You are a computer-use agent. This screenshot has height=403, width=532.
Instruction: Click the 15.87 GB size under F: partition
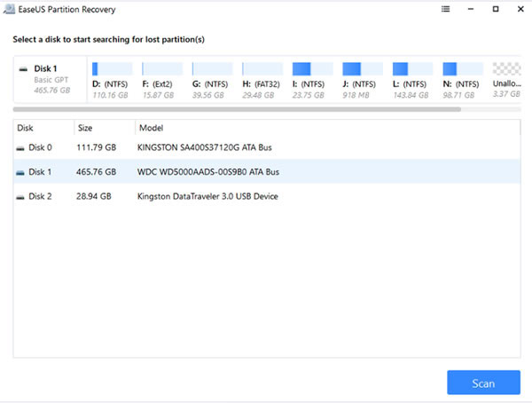tap(159, 95)
